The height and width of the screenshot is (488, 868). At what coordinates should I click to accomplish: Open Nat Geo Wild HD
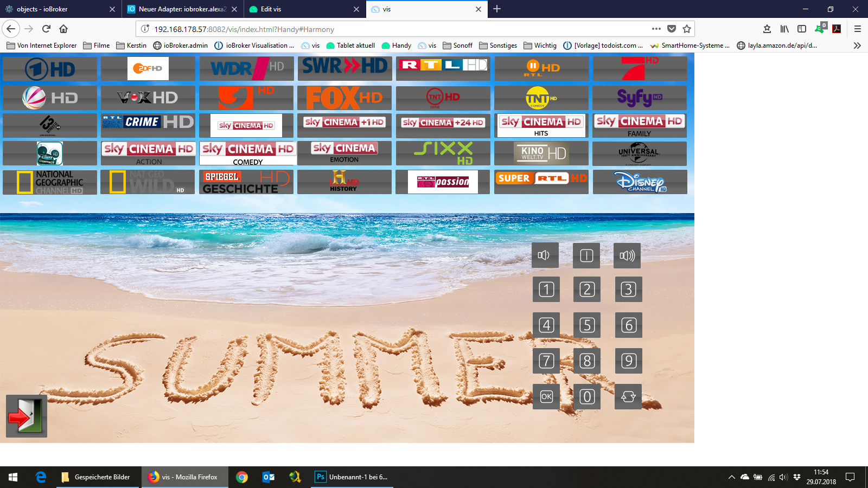(x=148, y=182)
